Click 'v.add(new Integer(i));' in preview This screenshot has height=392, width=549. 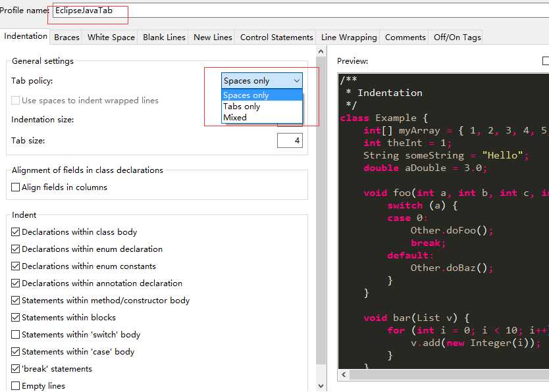476,343
